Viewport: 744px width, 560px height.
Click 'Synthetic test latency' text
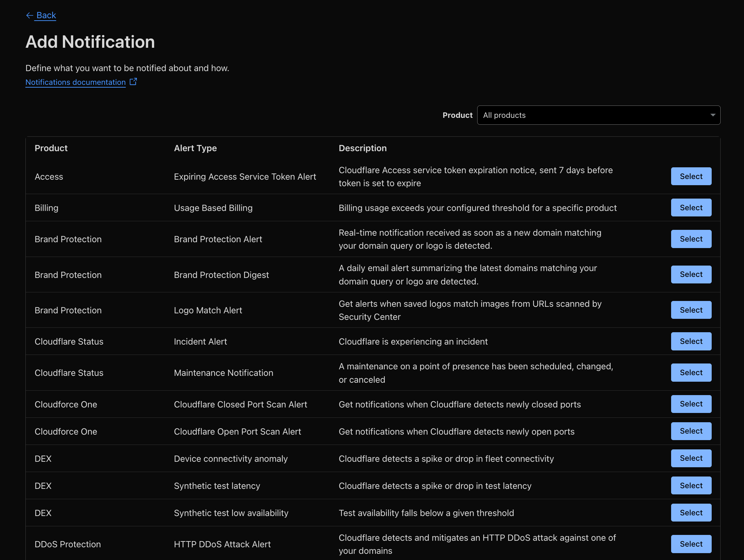coord(217,486)
